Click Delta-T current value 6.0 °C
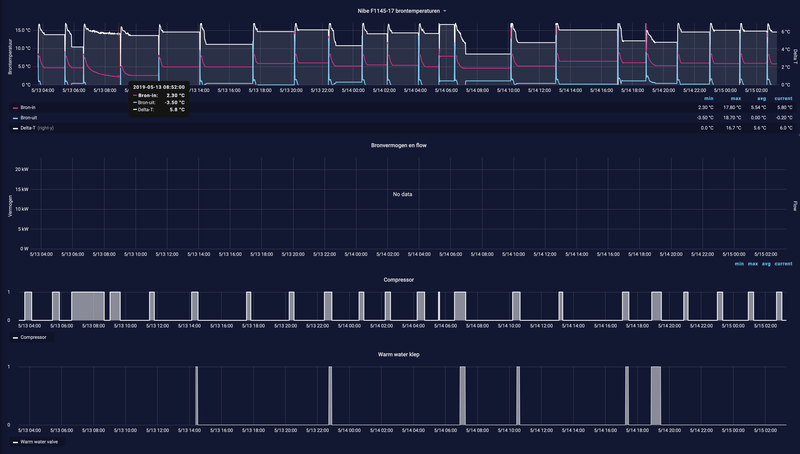The width and height of the screenshot is (800, 454). pyautogui.click(x=786, y=128)
